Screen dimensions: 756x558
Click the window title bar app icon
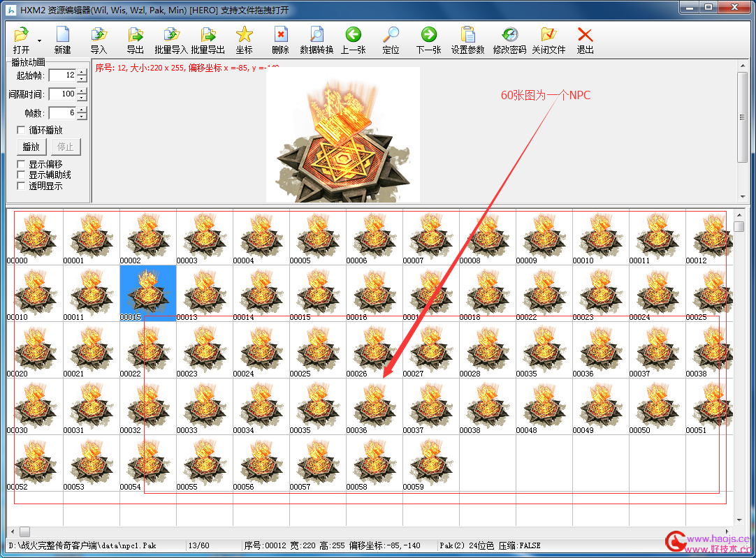click(10, 9)
